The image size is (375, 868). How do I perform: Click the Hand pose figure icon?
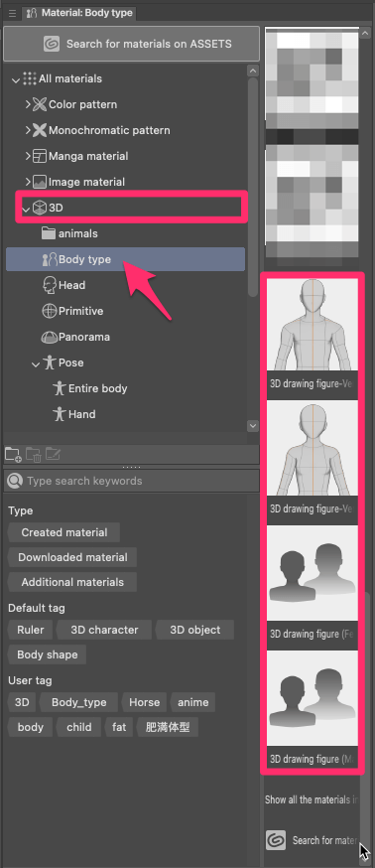(60, 414)
